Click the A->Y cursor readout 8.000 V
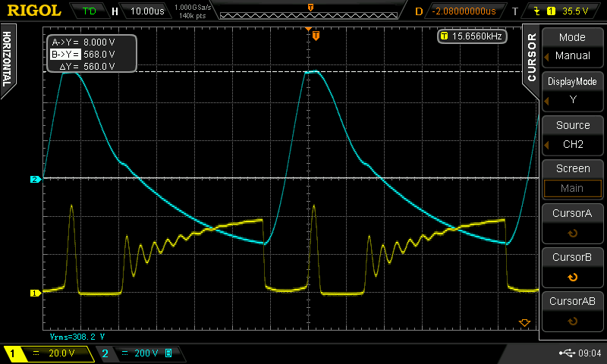607x364 pixels. [x=83, y=42]
